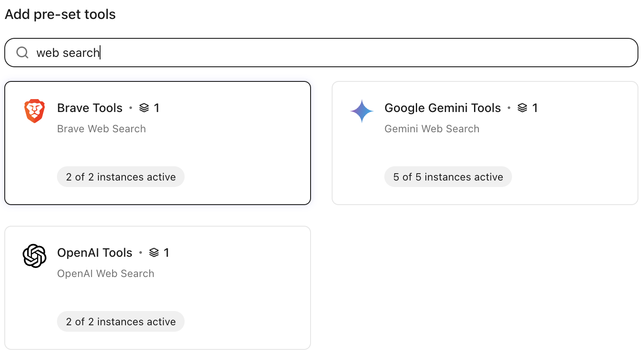Click OpenAI's '2 of 2 instances active' badge
The width and height of the screenshot is (644, 355).
point(121,321)
